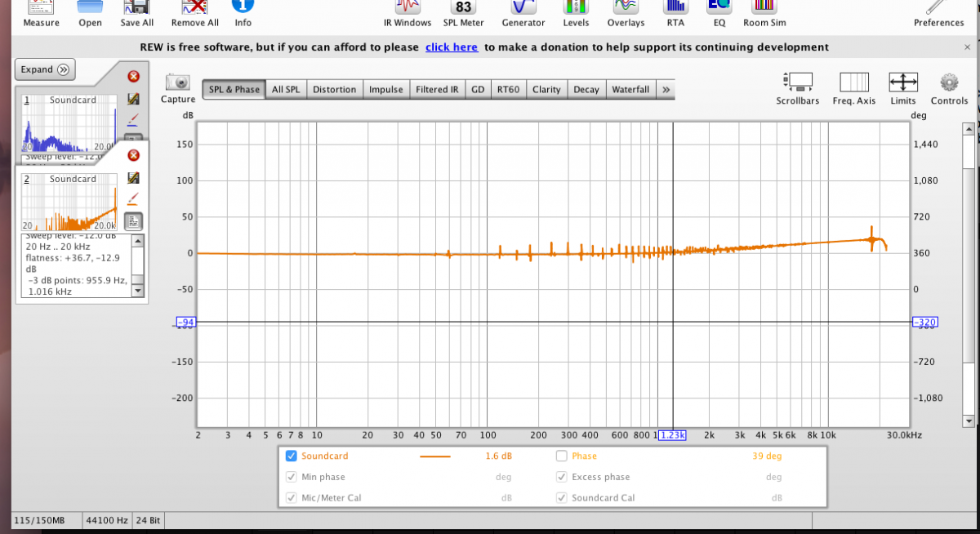Switch to the Clarity tab
This screenshot has height=534, width=980.
point(547,89)
